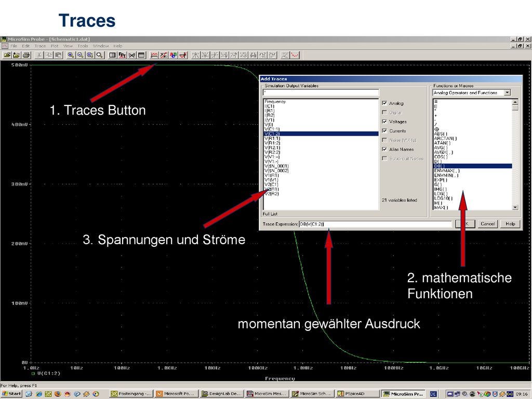This screenshot has height=399, width=532.
Task: Click the Cursor Trough toolbar icon
Action: pyautogui.click(x=205, y=55)
